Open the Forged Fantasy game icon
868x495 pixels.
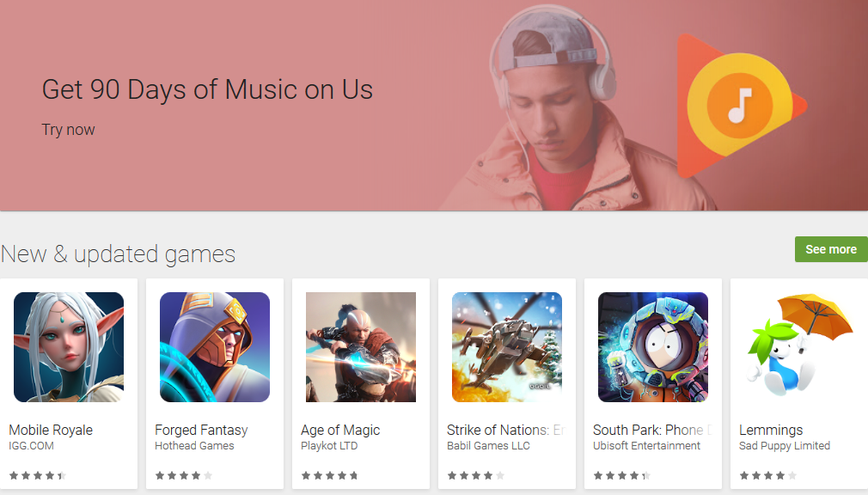tap(215, 347)
